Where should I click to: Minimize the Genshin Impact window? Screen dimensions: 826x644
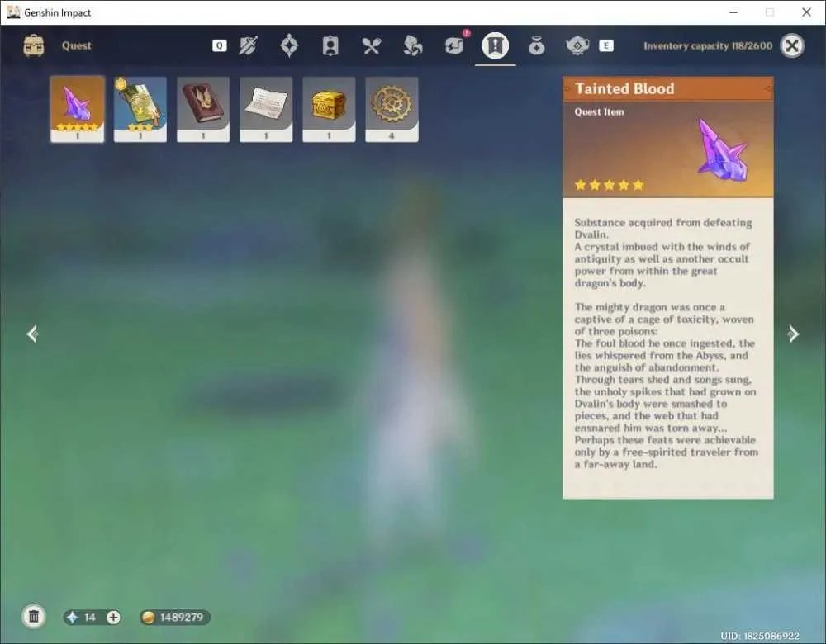733,12
